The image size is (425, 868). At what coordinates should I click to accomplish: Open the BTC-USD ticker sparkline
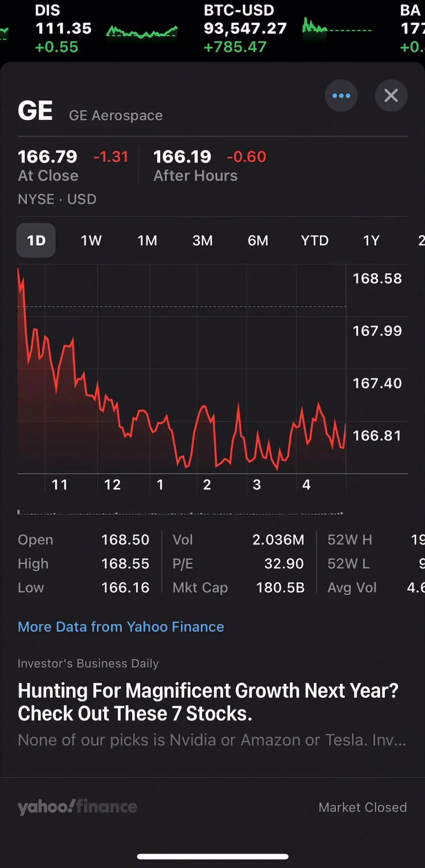click(x=337, y=28)
